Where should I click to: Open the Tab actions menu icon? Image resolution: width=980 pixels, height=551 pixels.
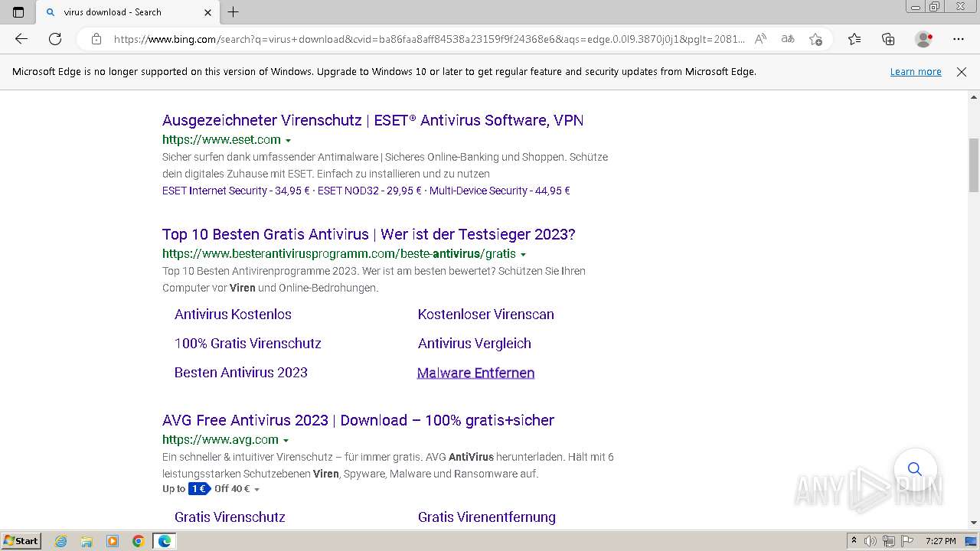pos(18,12)
